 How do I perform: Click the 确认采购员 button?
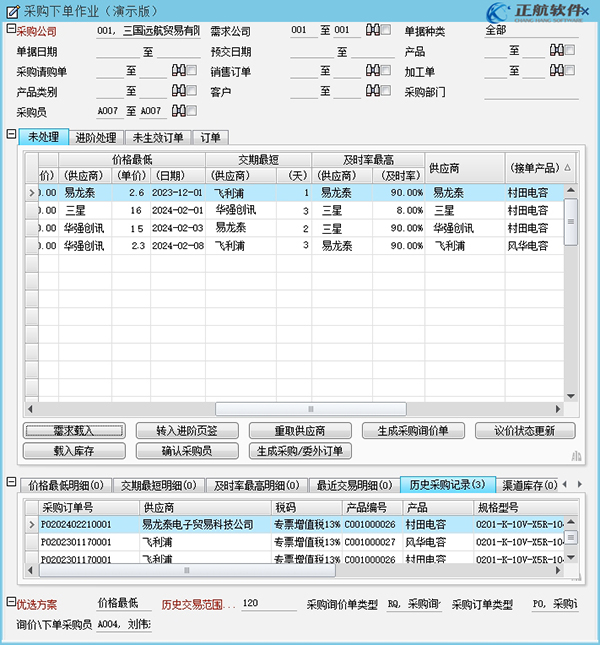pos(187,451)
